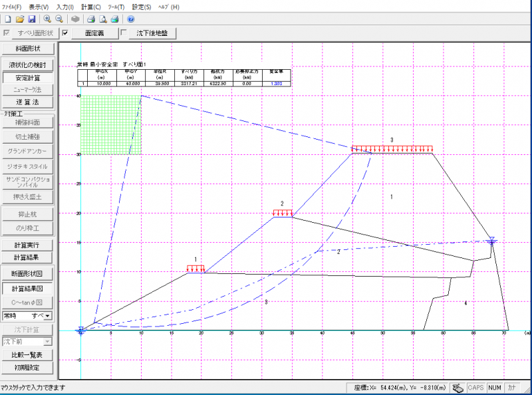Open the ヘルプ(H) menu

(169, 7)
